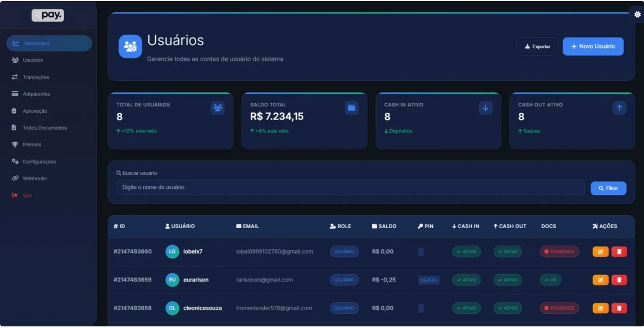
Task: Click the orange edit icon for cleonicesouza
Action: point(600,308)
